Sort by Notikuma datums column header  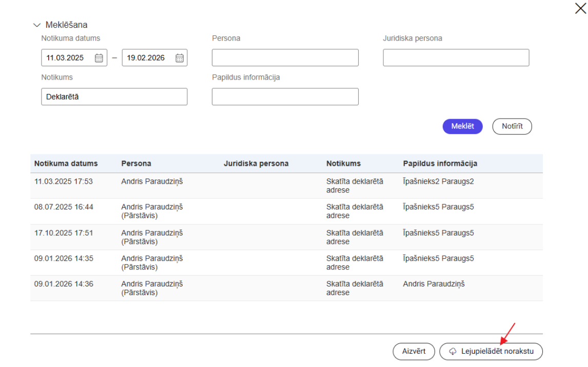pyautogui.click(x=66, y=164)
